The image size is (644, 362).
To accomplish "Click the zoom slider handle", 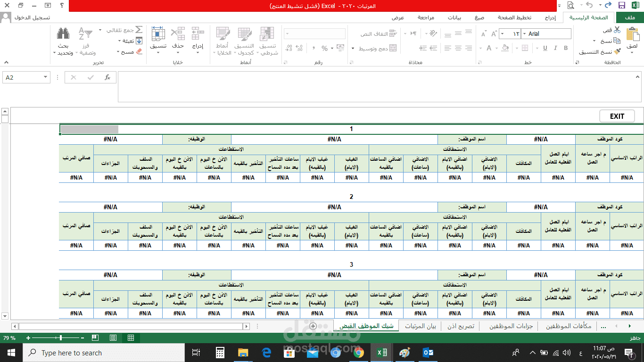I will pyautogui.click(x=61, y=338).
